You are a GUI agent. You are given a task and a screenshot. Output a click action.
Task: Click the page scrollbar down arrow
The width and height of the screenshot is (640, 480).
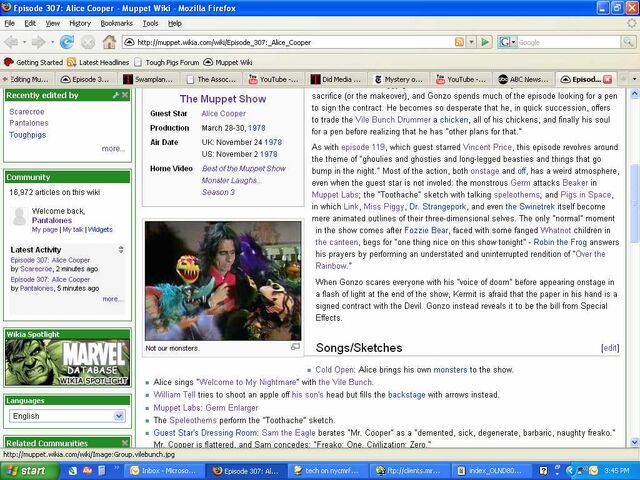[635, 442]
